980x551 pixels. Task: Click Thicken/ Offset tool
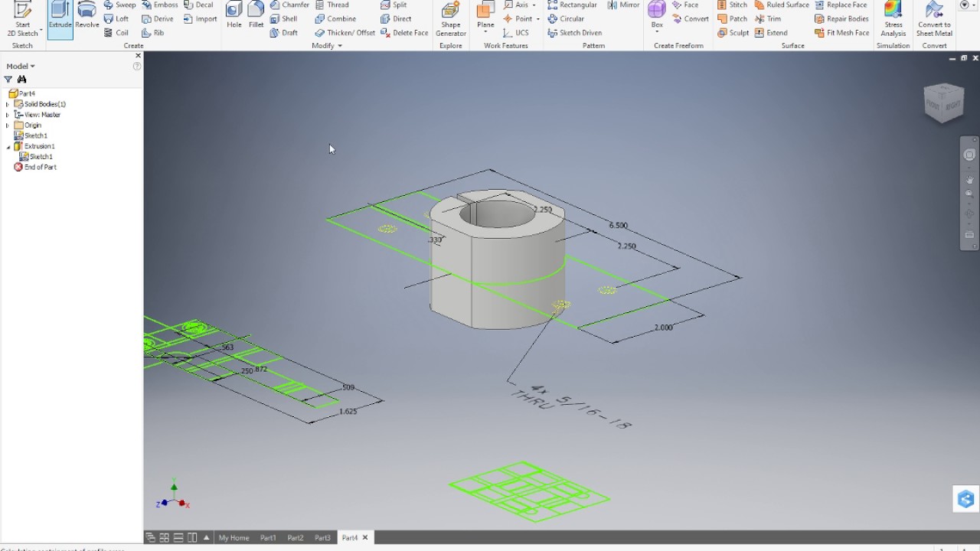tap(345, 32)
